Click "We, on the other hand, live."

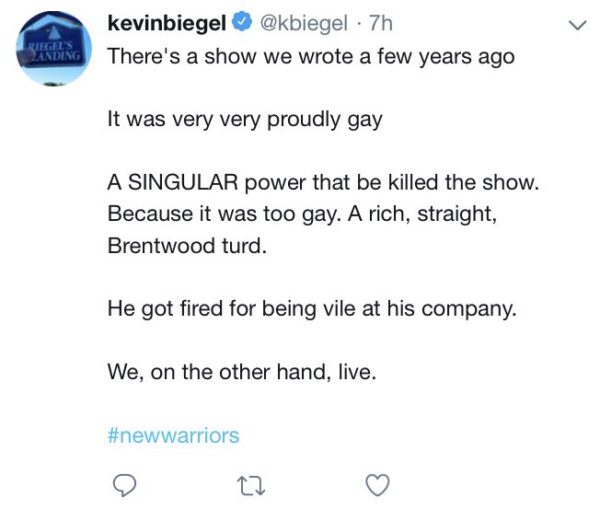click(x=244, y=371)
